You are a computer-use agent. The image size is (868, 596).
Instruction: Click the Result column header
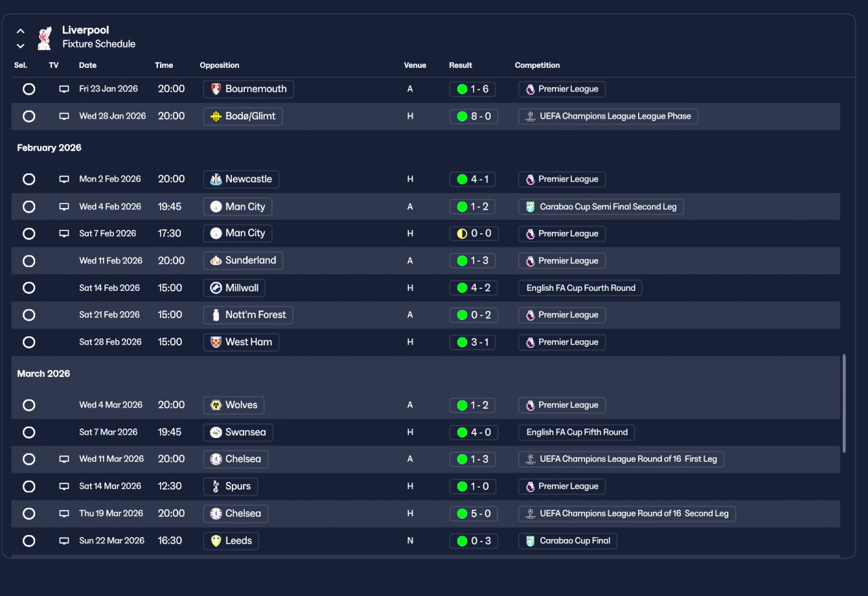(460, 66)
